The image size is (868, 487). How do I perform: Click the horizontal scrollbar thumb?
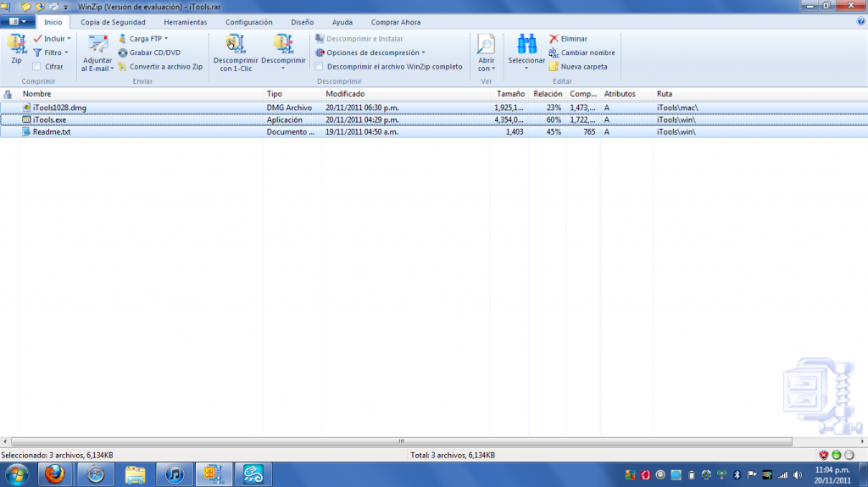coord(401,441)
